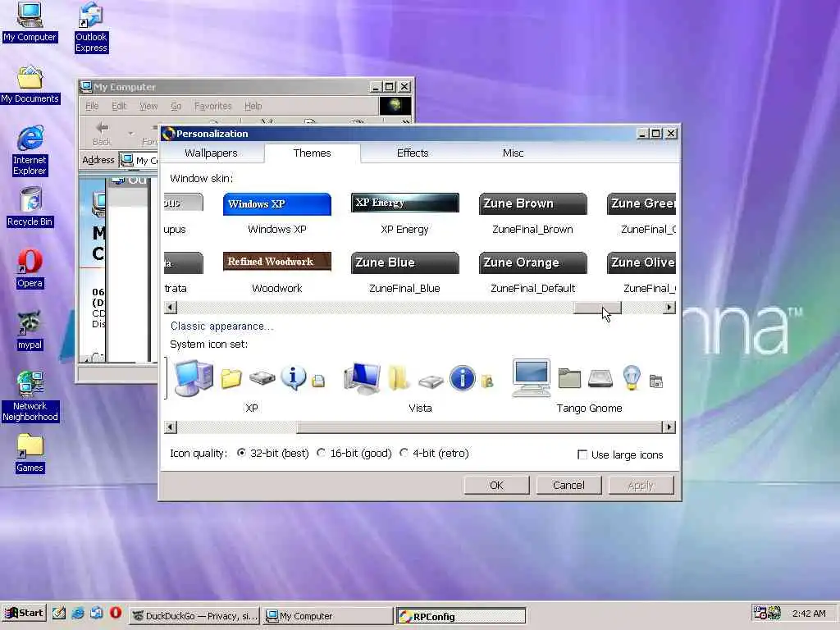Open Network Neighborhood desktop icon
This screenshot has width=840, height=630.
pos(30,396)
